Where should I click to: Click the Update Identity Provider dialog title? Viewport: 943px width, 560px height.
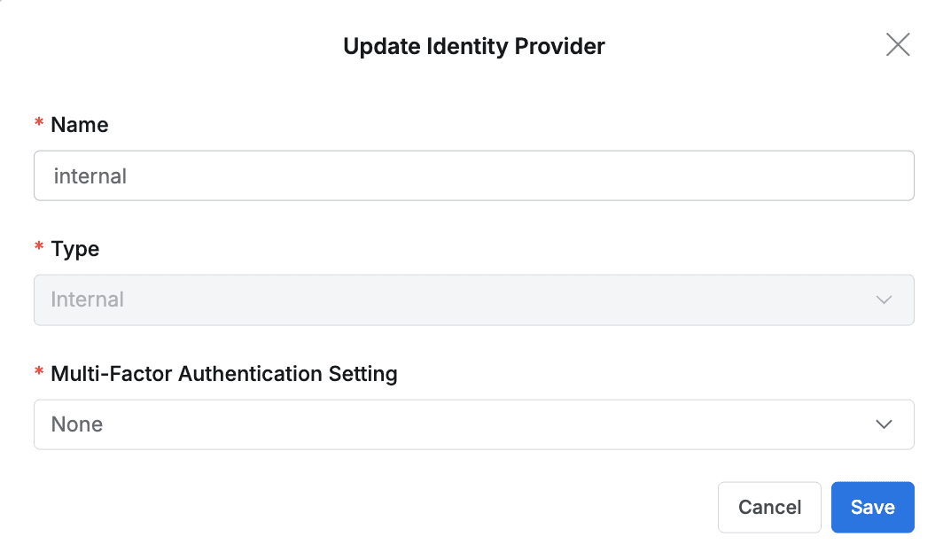click(474, 46)
